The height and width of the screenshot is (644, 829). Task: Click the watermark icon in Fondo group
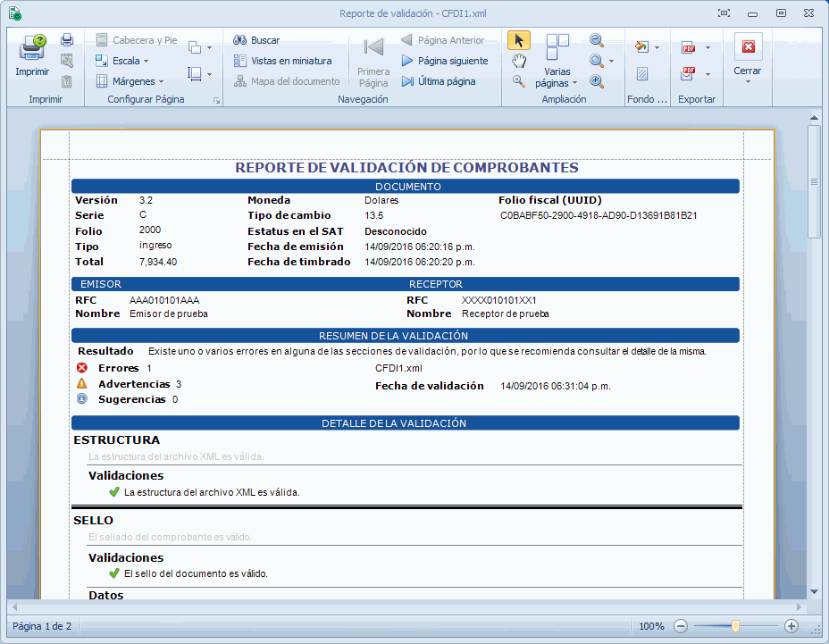641,74
